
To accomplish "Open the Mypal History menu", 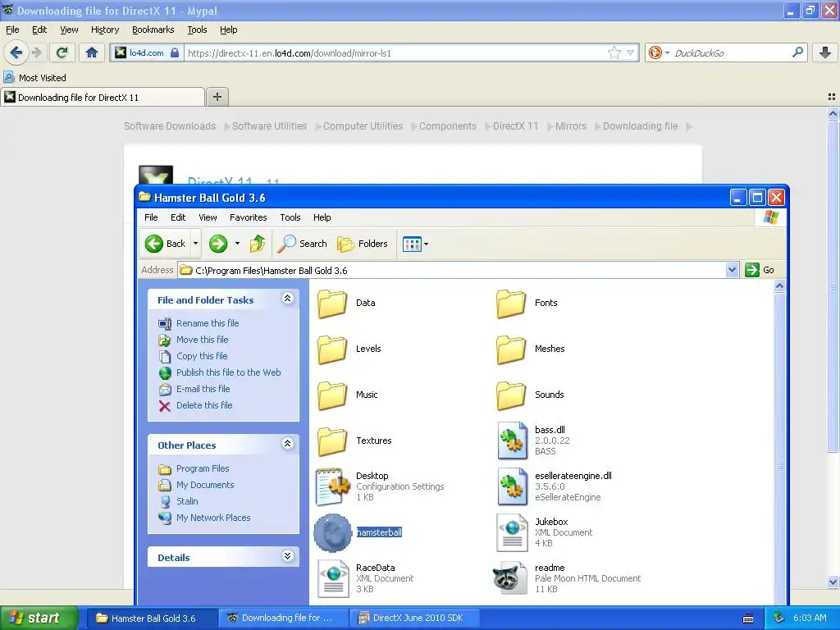I will tap(105, 30).
